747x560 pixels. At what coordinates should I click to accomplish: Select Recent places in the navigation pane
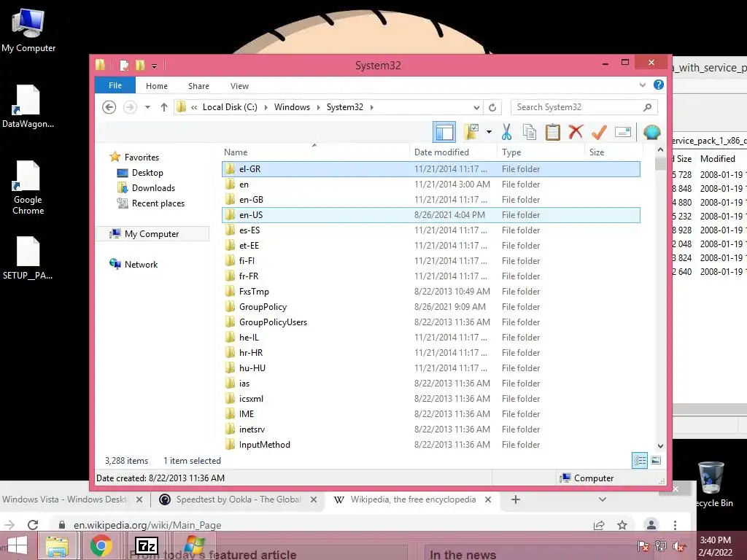point(158,203)
